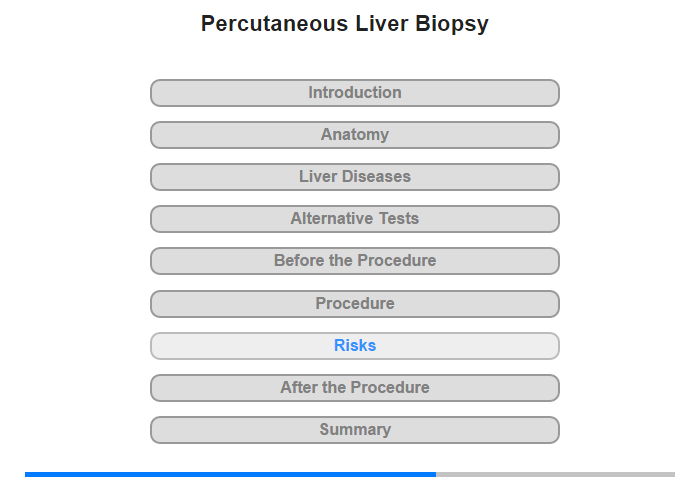The image size is (700, 480).
Task: Navigate to the Procedure section
Action: (x=354, y=304)
